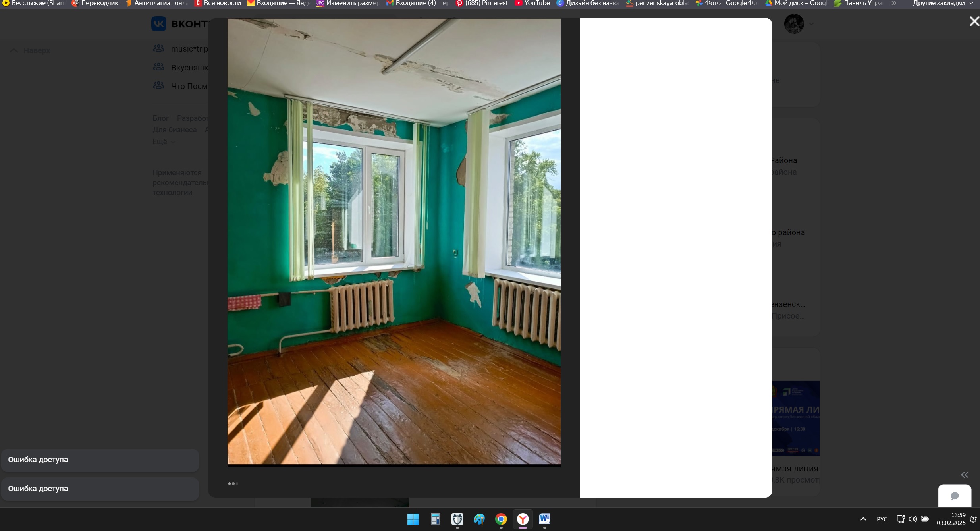Open the chat bubble messenger icon
The height and width of the screenshot is (531, 980).
(955, 496)
